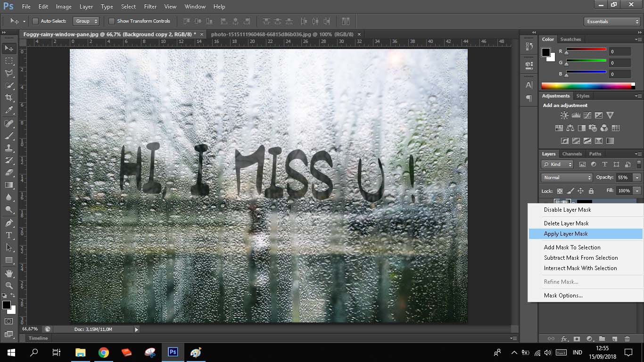Select the Horizontal Type tool
Viewport: 644px width, 362px height.
[8, 235]
